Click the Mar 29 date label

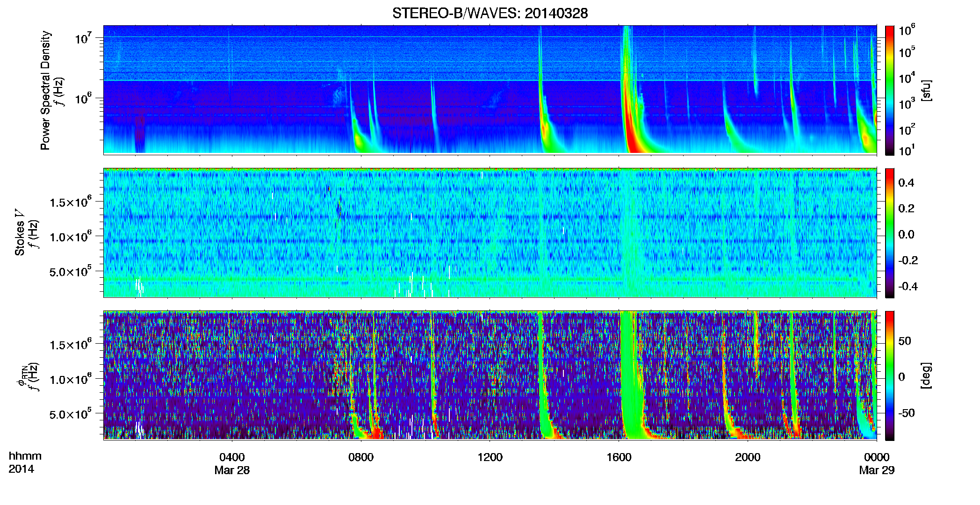click(x=877, y=470)
